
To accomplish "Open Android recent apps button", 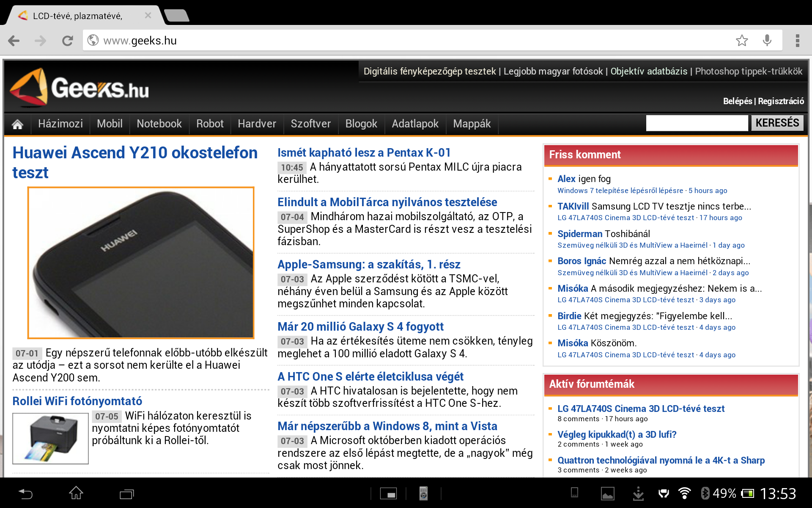I will (x=126, y=494).
